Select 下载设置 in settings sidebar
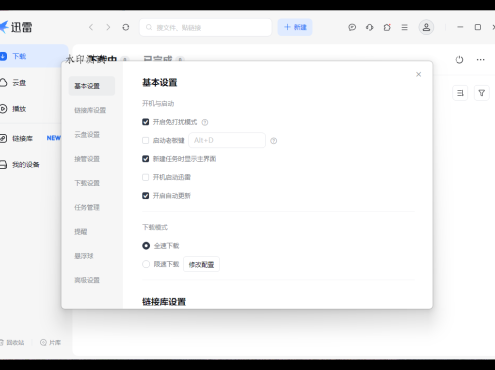495x370 pixels. coord(87,183)
